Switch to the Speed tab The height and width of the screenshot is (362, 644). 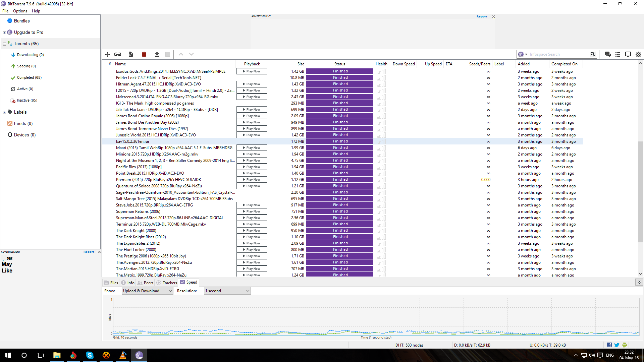[x=189, y=282]
